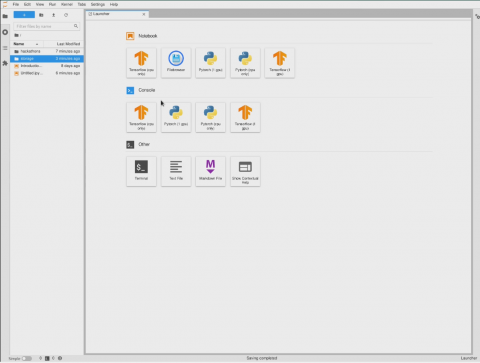Image resolution: width=480 pixels, height=363 pixels.
Task: Select the Untitled.ipynb file
Action: click(x=47, y=73)
